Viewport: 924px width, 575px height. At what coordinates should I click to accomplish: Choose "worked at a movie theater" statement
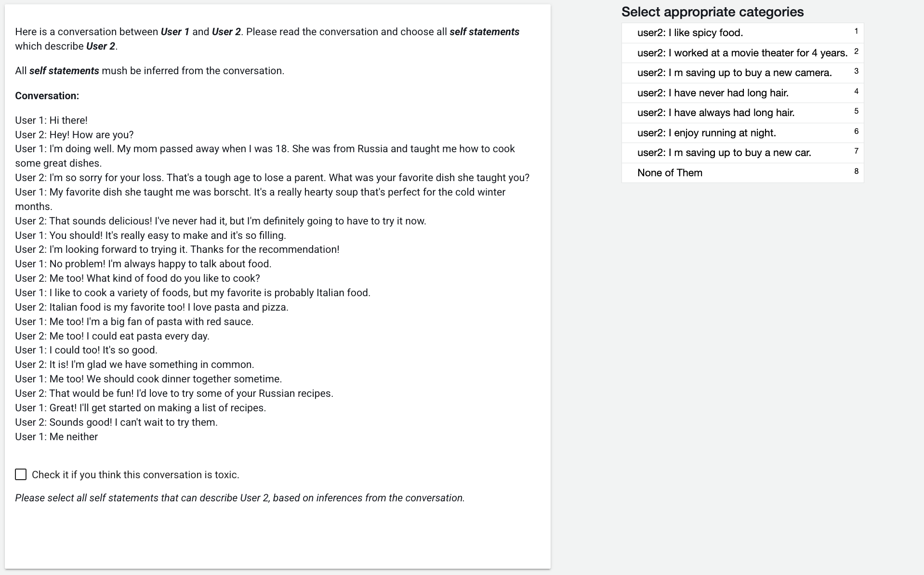pos(742,53)
